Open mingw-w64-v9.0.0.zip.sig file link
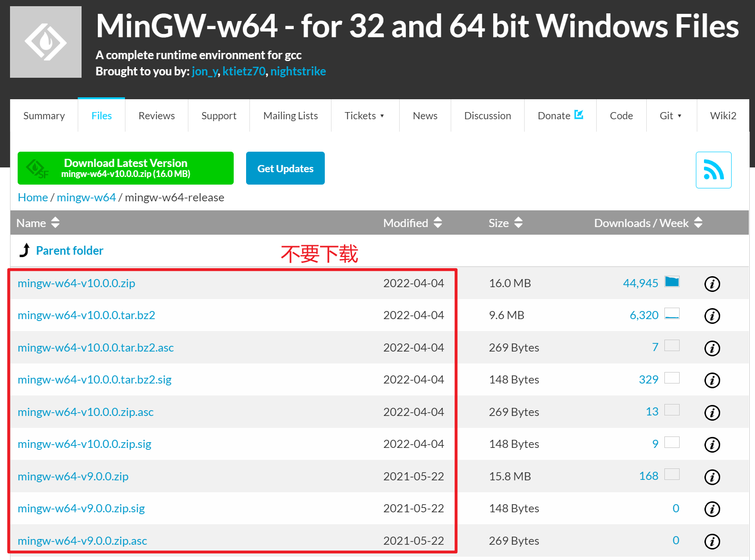 pos(81,508)
